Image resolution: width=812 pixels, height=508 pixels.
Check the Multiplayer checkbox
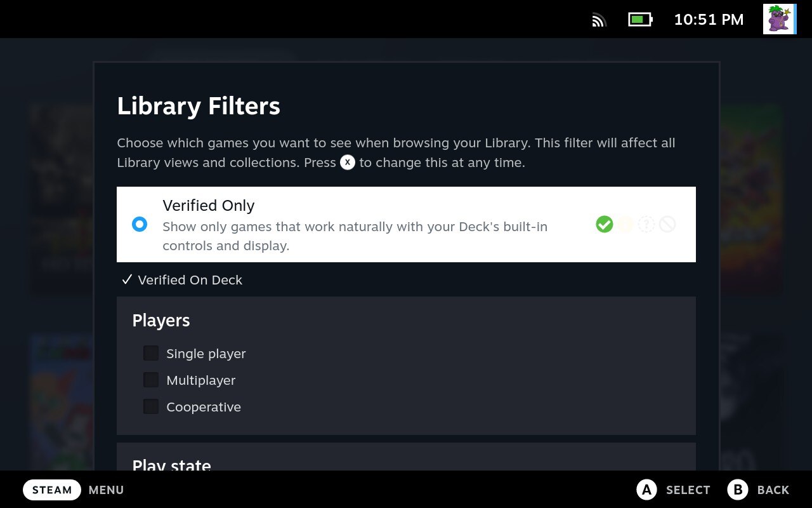(150, 379)
